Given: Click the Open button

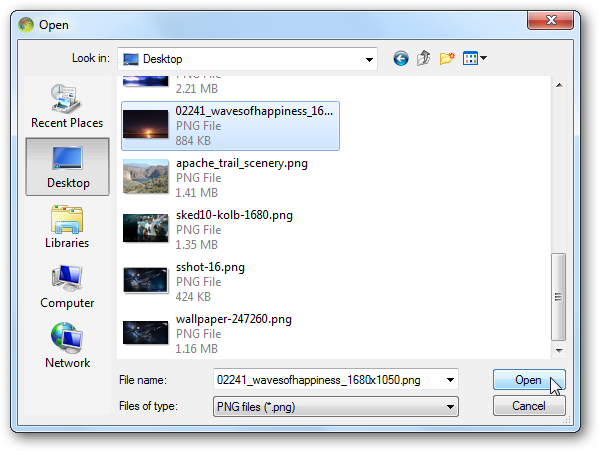Looking at the screenshot, I should (529, 380).
